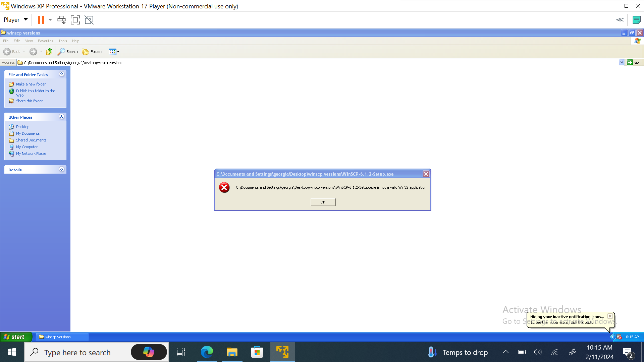
Task: Click VMware send Ctrl+Alt+Del icon
Action: pos(61,20)
